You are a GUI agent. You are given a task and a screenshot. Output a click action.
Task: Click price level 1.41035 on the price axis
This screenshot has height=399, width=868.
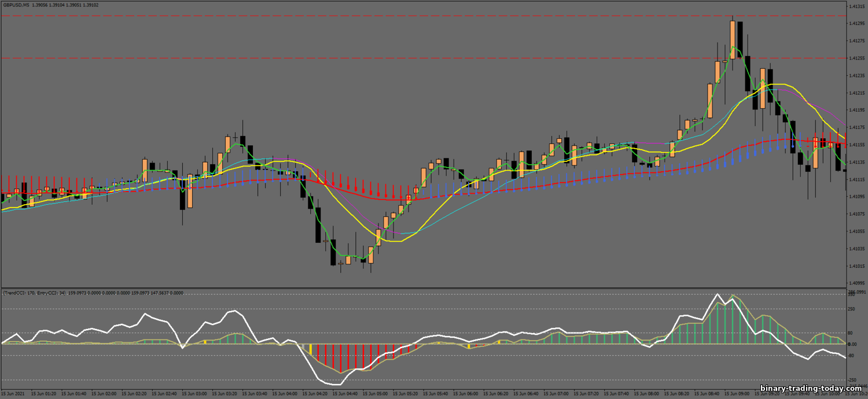tap(856, 249)
